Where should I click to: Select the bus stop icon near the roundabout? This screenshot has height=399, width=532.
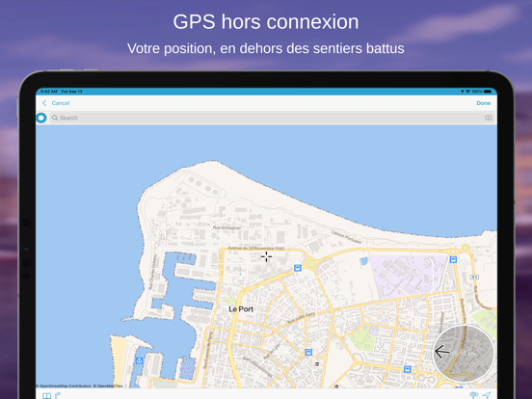(298, 268)
